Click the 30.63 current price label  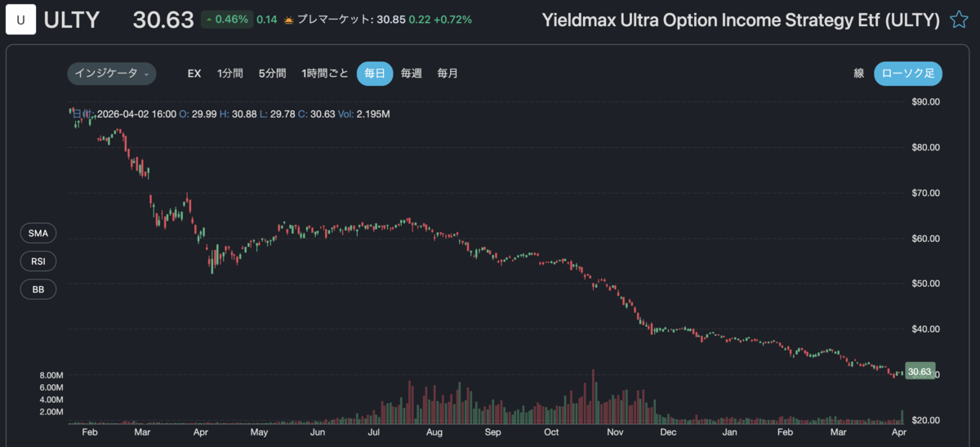tap(920, 372)
